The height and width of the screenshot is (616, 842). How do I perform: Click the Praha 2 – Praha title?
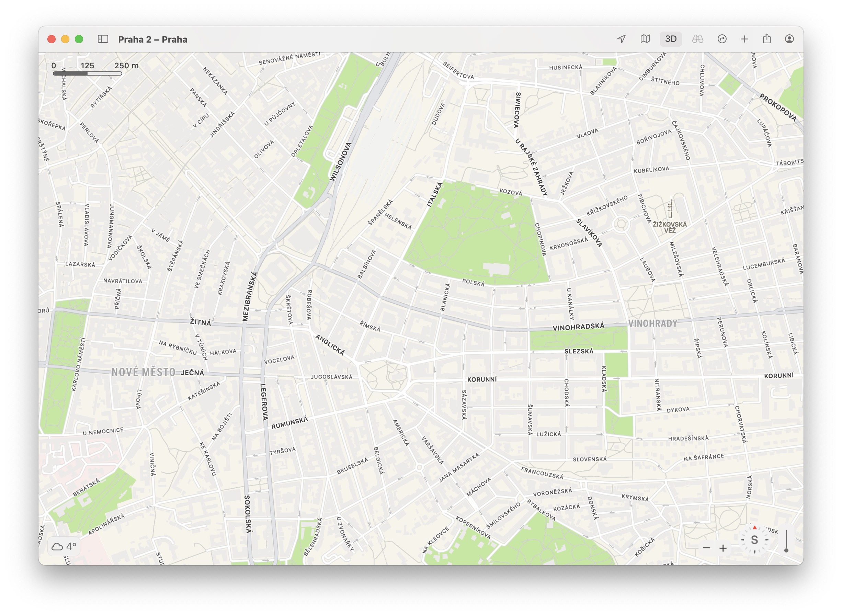pyautogui.click(x=152, y=39)
